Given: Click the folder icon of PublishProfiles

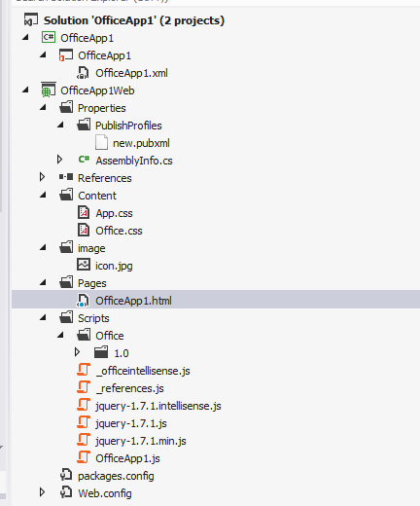Looking at the screenshot, I should 84,125.
